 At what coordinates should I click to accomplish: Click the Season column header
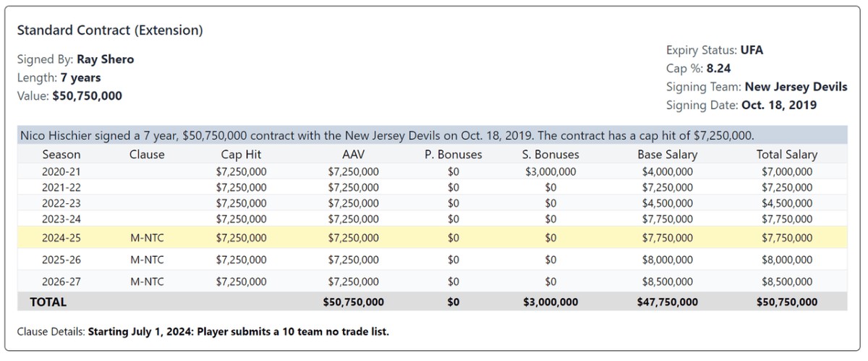point(61,154)
